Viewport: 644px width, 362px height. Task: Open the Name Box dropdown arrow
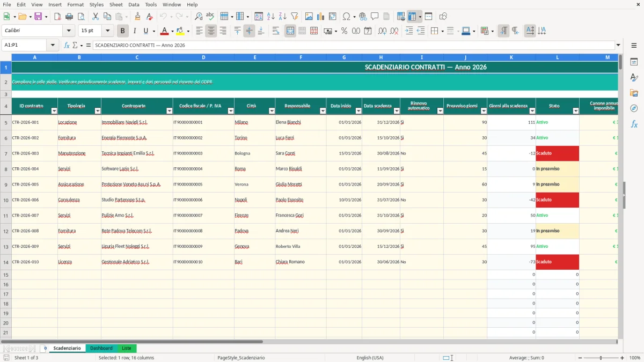tap(53, 45)
